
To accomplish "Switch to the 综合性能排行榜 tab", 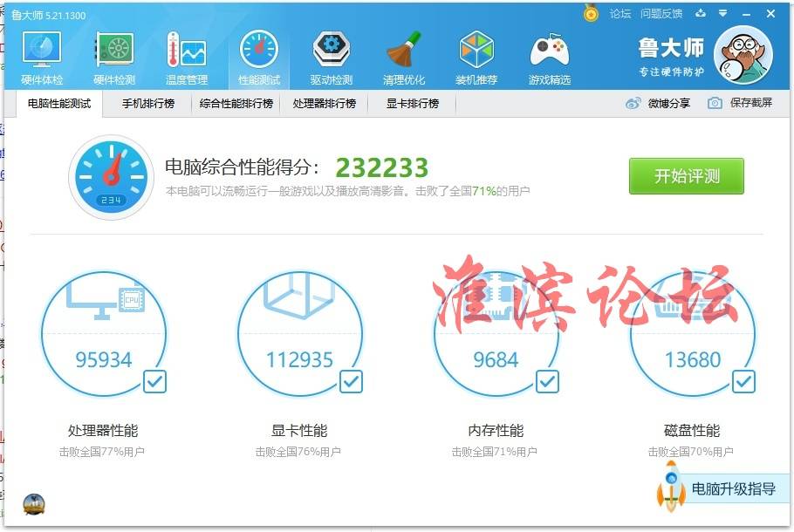I will pos(236,104).
